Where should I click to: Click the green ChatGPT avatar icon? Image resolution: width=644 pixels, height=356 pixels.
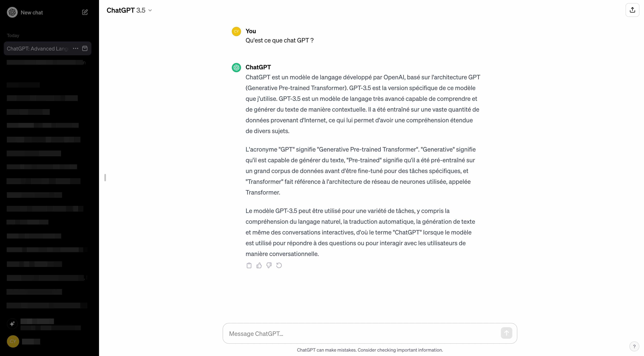[236, 68]
